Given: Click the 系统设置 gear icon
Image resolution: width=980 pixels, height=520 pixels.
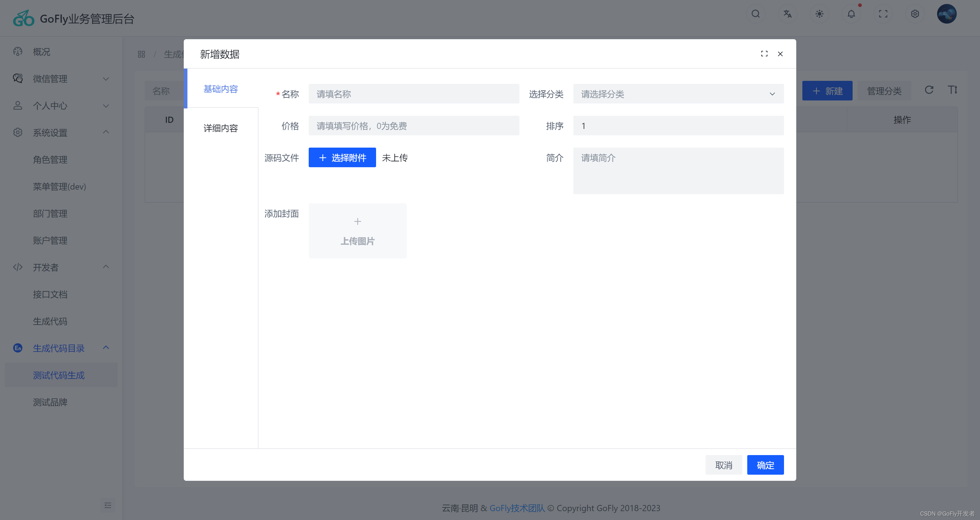Looking at the screenshot, I should [x=18, y=132].
